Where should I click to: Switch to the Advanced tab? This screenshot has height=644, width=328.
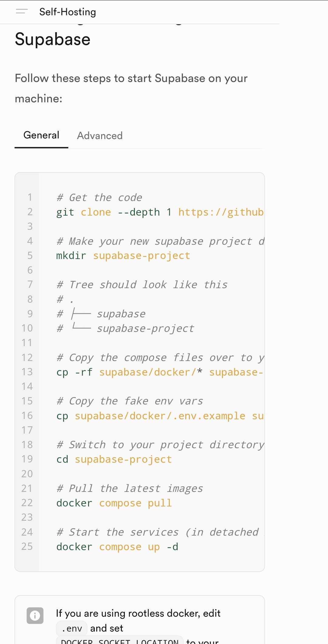[100, 135]
